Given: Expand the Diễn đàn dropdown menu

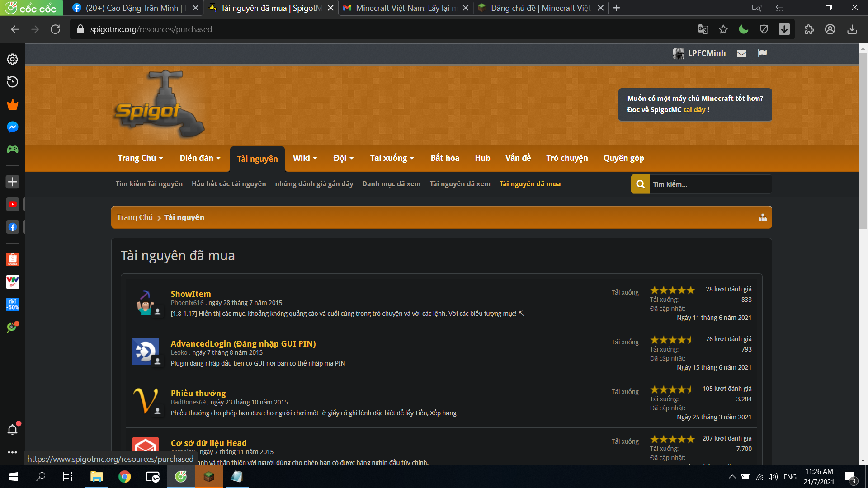Looking at the screenshot, I should coord(200,158).
